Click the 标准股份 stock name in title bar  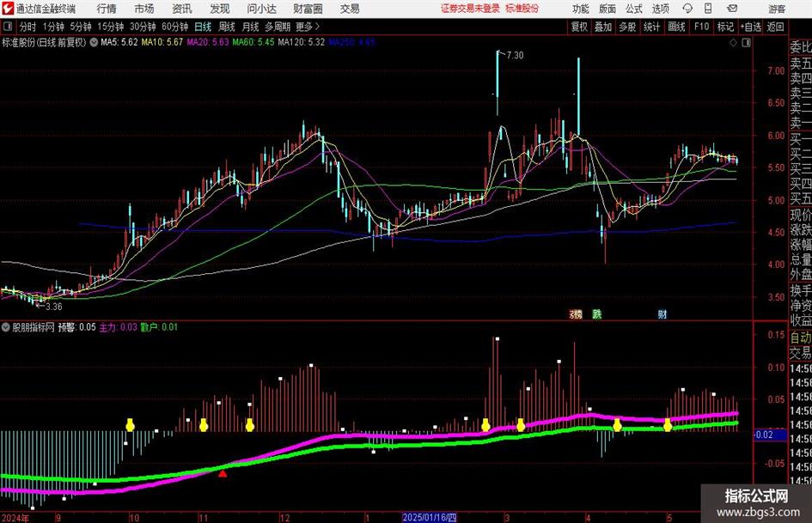[x=522, y=9]
